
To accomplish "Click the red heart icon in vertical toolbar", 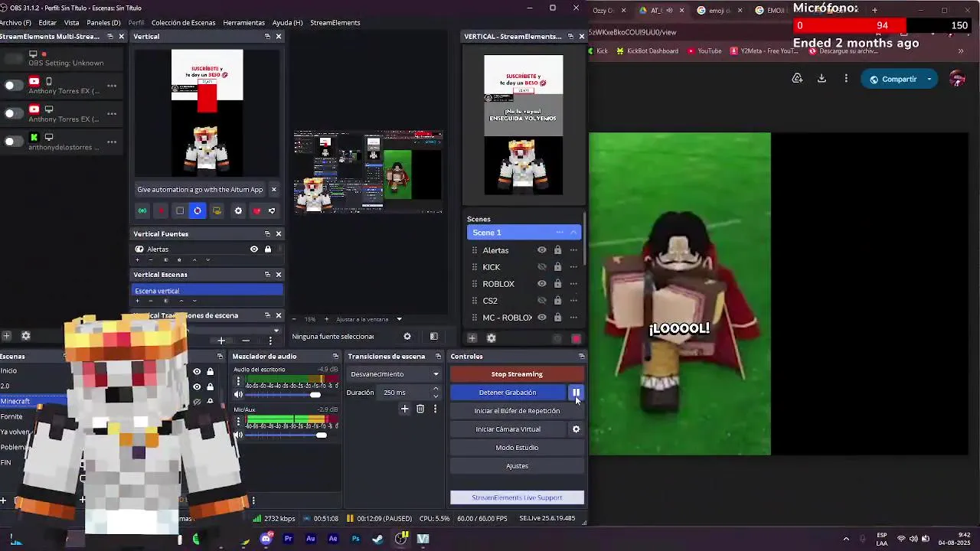I will (256, 211).
